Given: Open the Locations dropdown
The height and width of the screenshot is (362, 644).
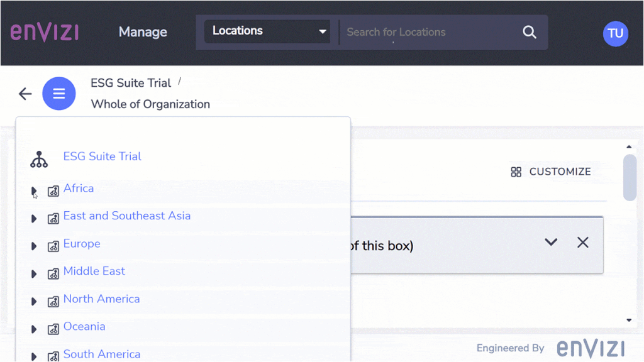Looking at the screenshot, I should 267,31.
